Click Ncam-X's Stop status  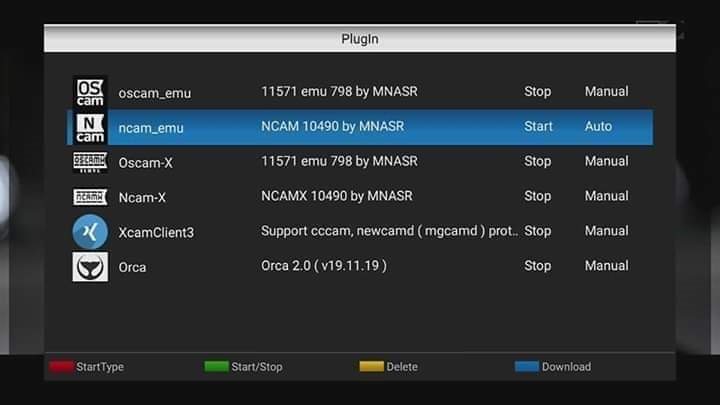point(538,196)
